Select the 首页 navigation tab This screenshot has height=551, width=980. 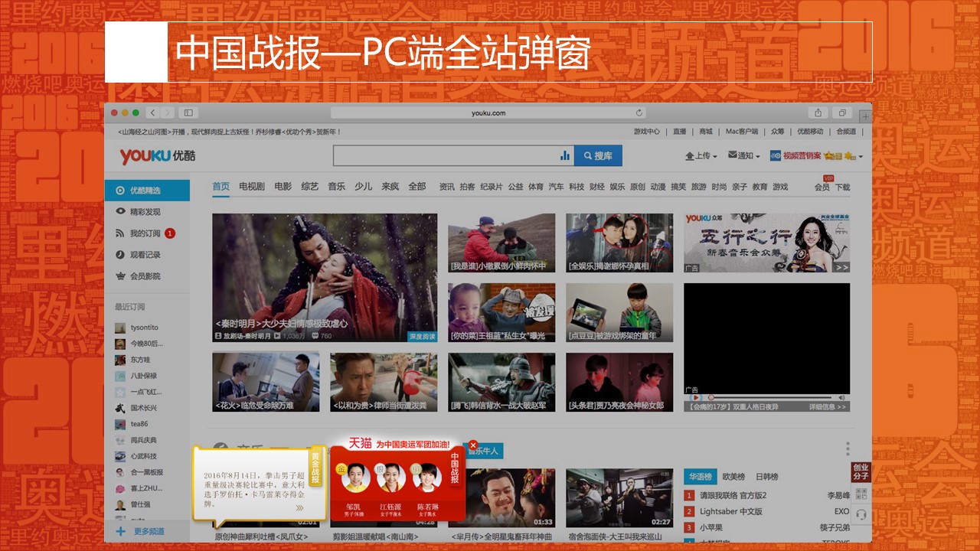pyautogui.click(x=221, y=186)
